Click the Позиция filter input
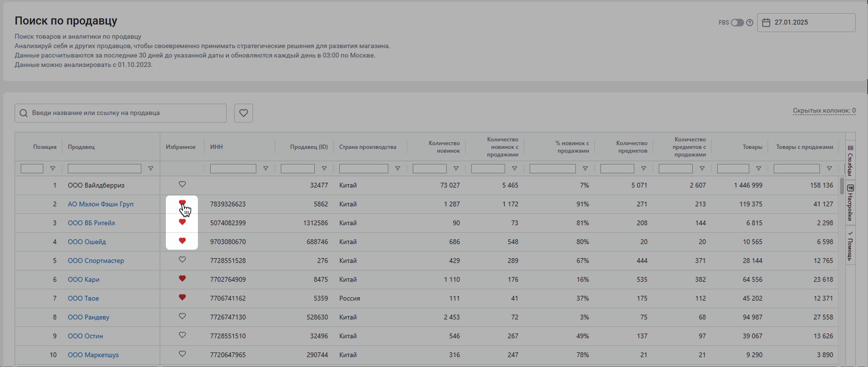Viewport: 868px width, 367px height. point(32,168)
